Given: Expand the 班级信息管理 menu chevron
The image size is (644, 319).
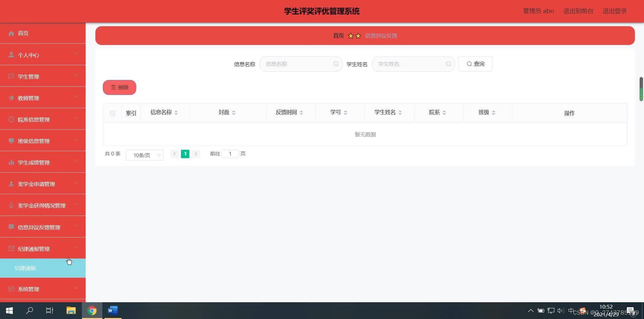Looking at the screenshot, I should tap(76, 139).
